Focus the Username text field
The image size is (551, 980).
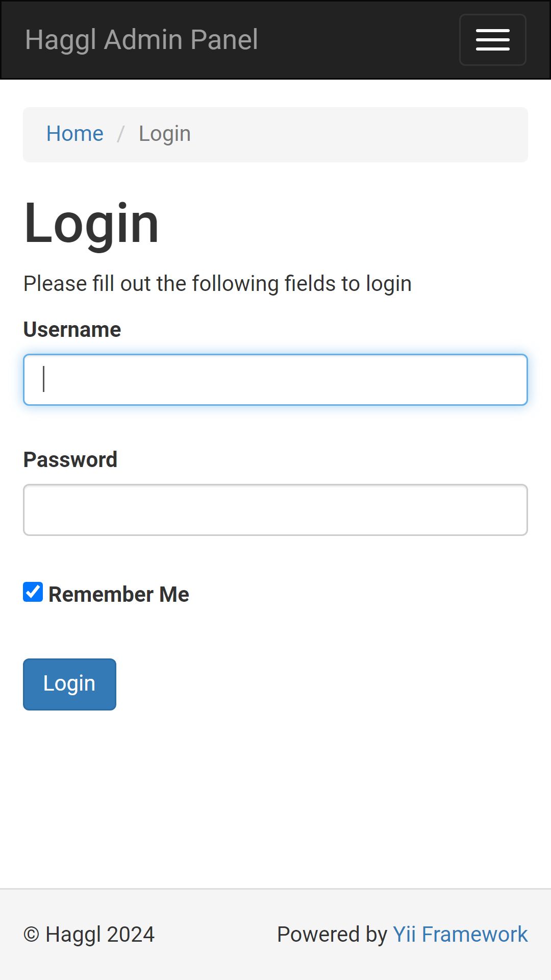coord(275,380)
